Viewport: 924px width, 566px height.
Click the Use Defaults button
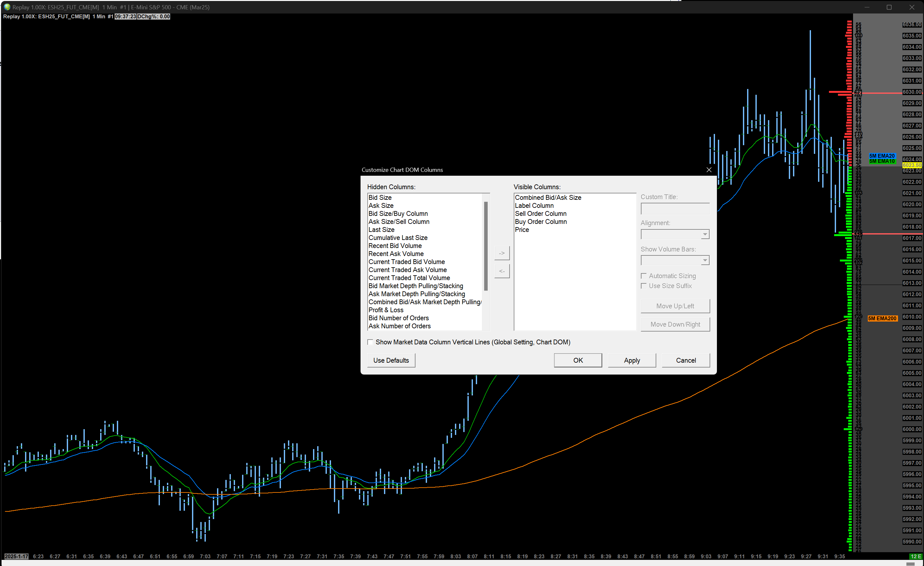click(391, 360)
